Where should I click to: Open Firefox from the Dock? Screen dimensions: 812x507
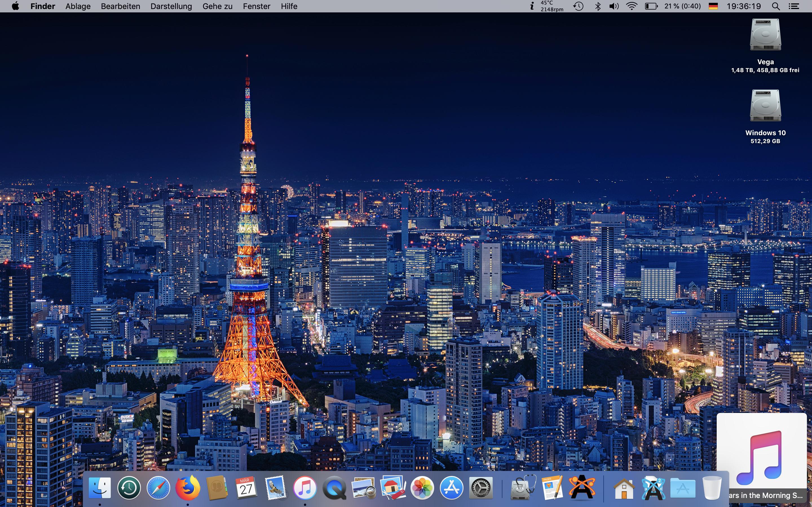pos(187,488)
